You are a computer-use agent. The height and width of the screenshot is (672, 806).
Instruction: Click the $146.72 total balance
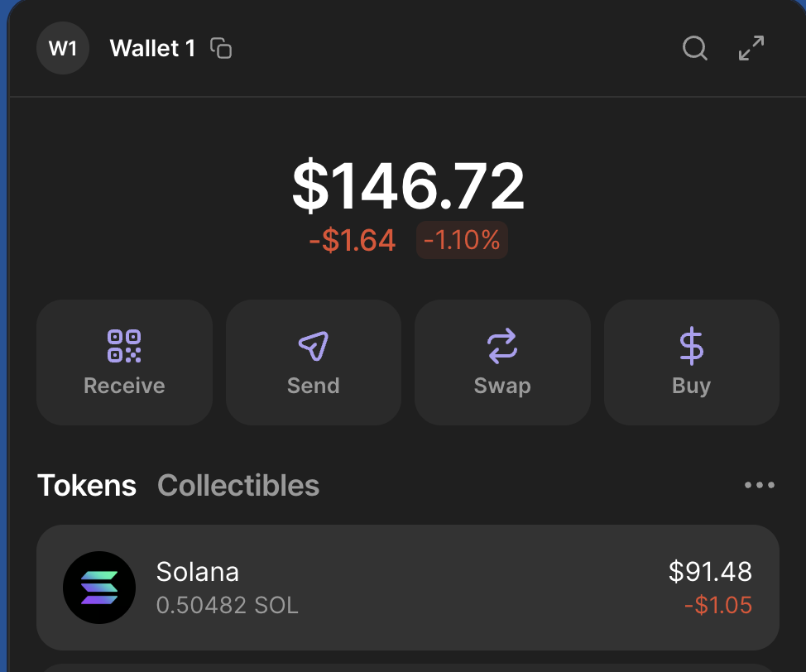(x=408, y=185)
